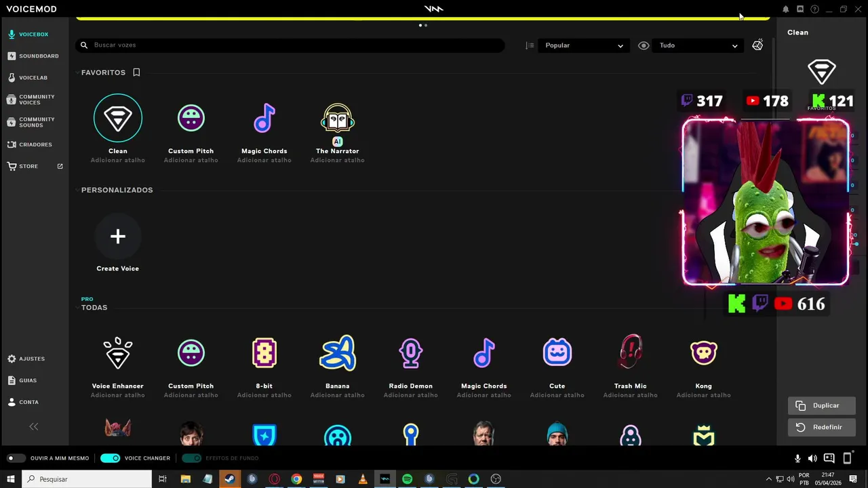
Task: Click Adicionar atalho under Kong
Action: coord(704,395)
